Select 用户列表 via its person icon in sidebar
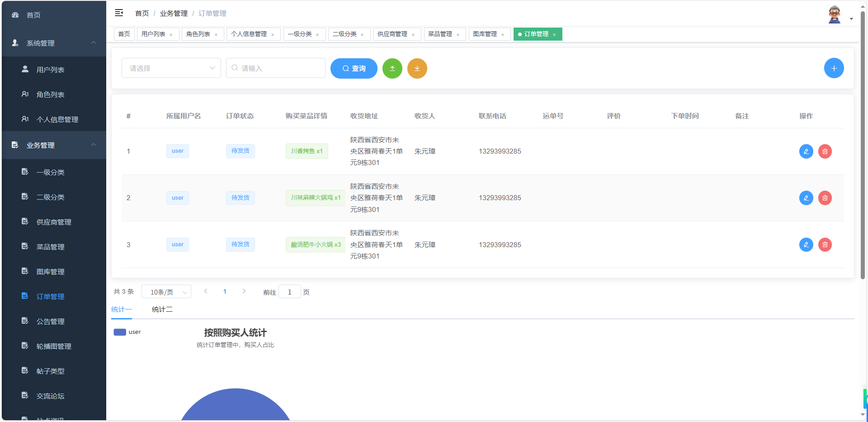 coord(24,69)
